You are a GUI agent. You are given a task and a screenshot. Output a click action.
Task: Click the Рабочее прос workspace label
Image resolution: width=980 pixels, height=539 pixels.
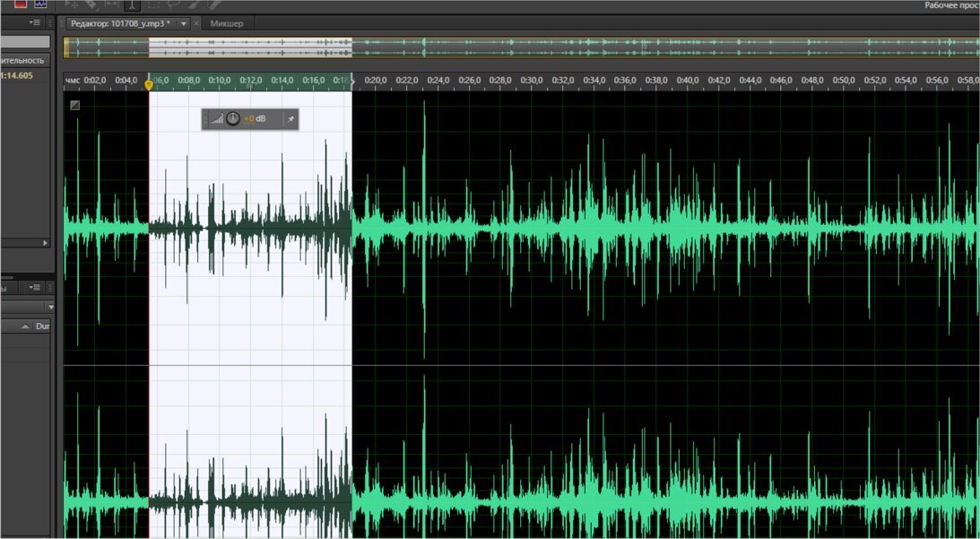[951, 5]
